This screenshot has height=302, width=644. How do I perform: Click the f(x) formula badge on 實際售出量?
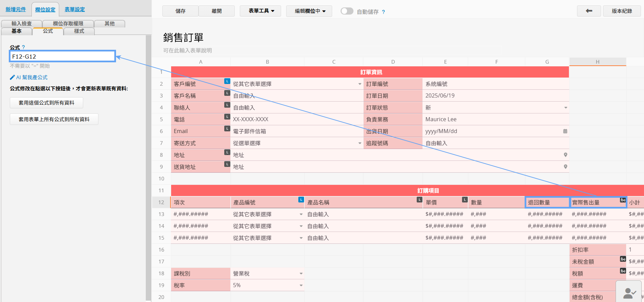coord(623,200)
